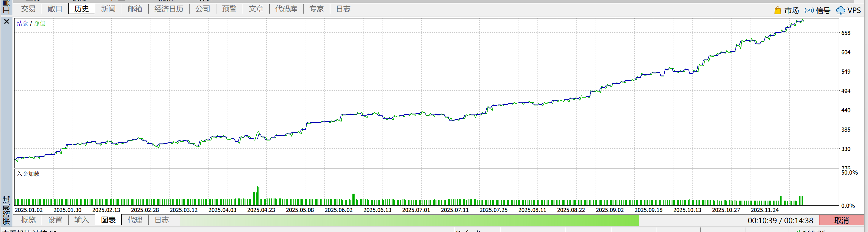
Task: Click the 2025.10.13 date label
Action: point(687,210)
